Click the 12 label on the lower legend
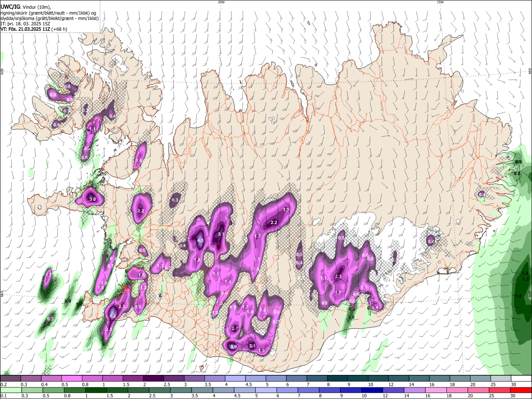Viewport: 532px width, 399px height. pos(385,396)
